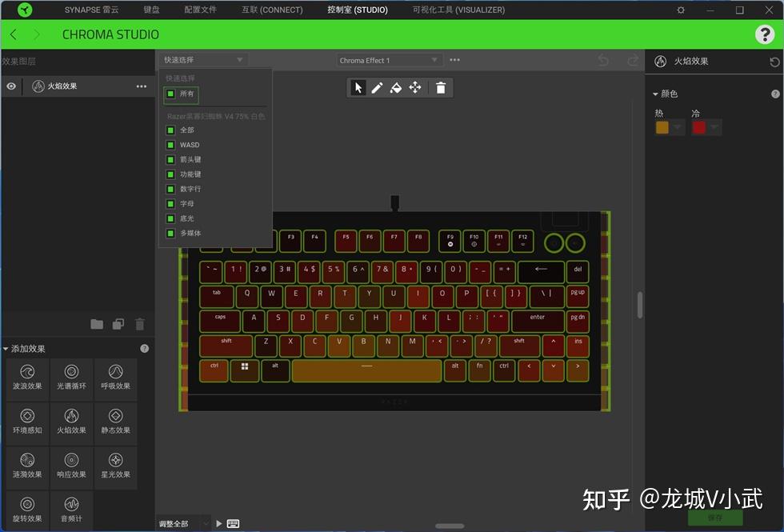Switch to 键盘 tab
Screen dimensions: 784x532
(151, 10)
